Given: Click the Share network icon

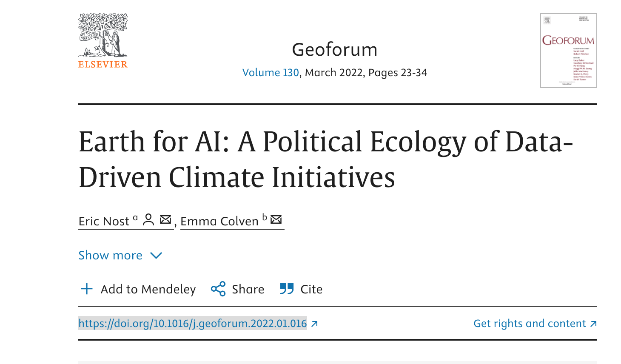Looking at the screenshot, I should coord(218,289).
